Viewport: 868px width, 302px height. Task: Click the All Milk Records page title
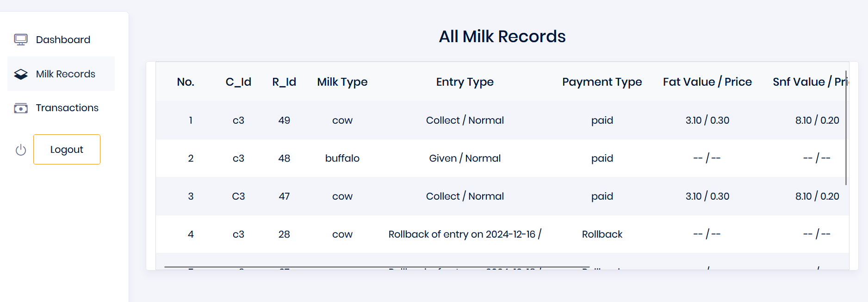(x=502, y=36)
